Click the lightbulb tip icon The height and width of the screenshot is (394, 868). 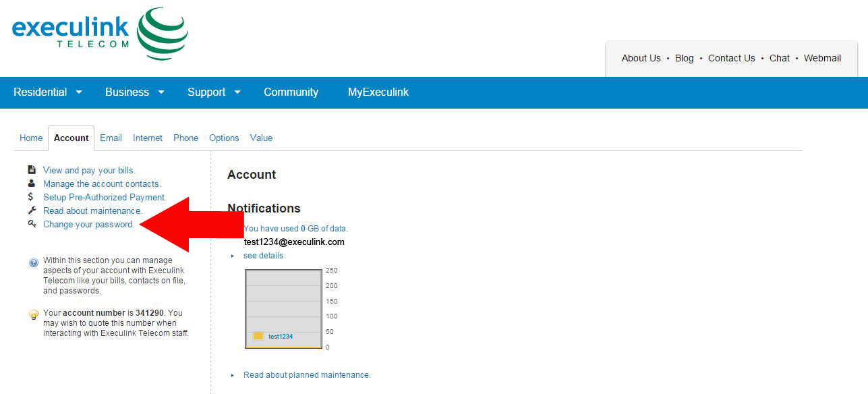click(x=34, y=315)
